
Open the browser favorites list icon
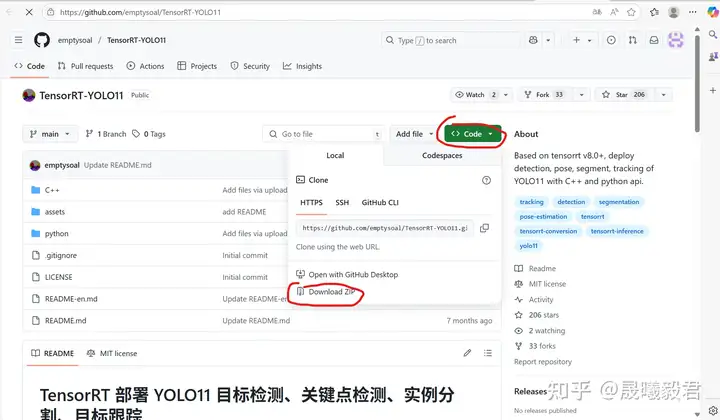654,12
